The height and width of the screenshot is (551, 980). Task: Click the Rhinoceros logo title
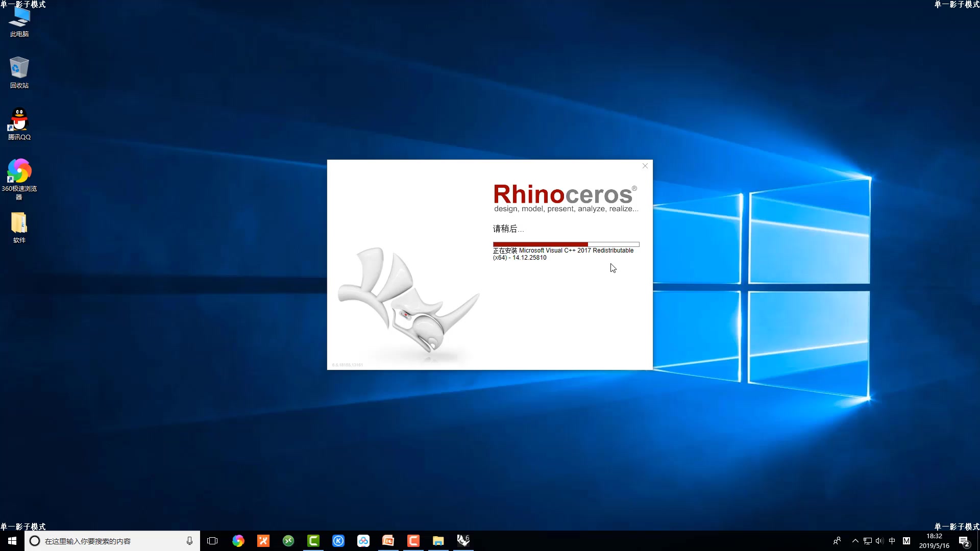[565, 194]
